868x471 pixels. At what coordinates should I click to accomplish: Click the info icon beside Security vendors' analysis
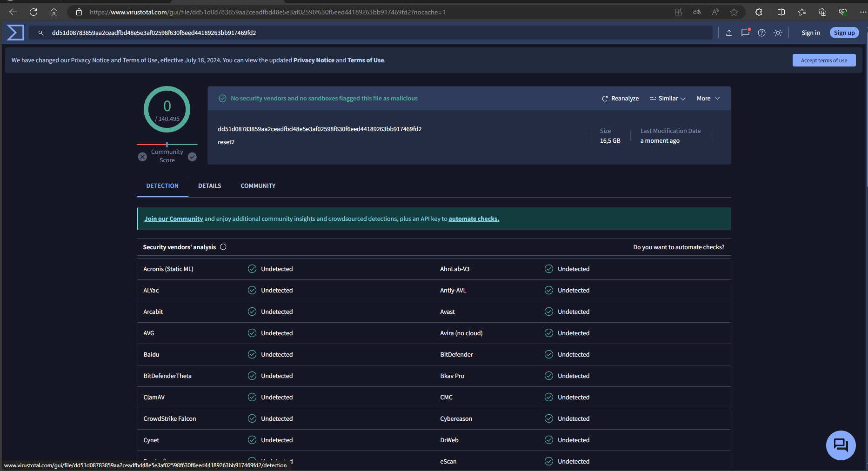pyautogui.click(x=223, y=247)
